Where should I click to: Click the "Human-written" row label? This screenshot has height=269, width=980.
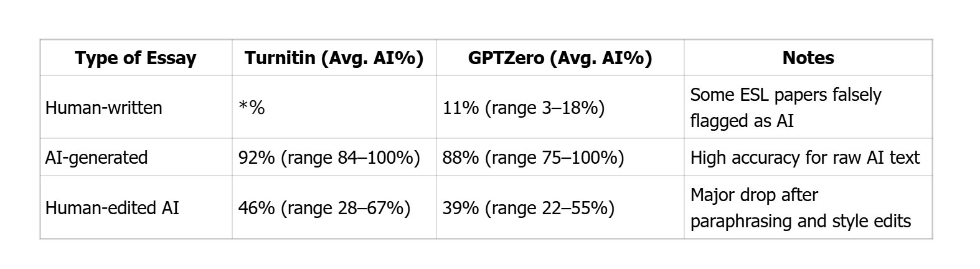pyautogui.click(x=103, y=108)
